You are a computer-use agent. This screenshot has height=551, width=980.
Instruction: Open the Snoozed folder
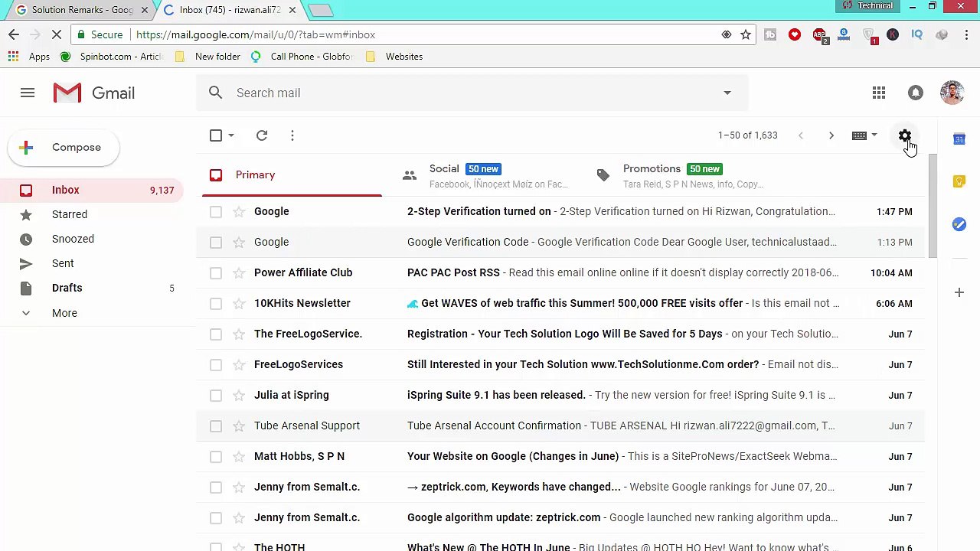click(92, 239)
